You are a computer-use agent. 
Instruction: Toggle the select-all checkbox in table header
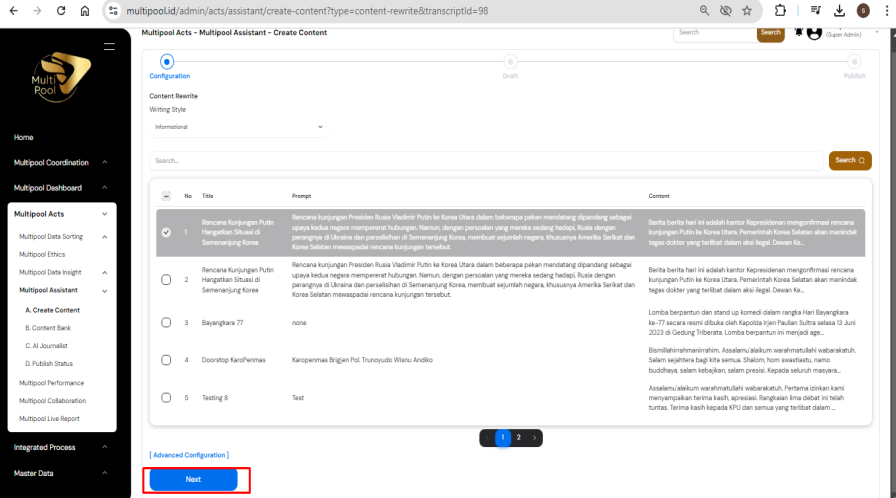tap(166, 196)
